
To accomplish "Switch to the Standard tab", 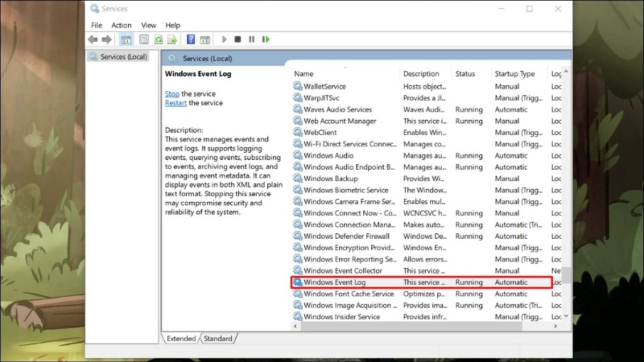I will coord(218,338).
